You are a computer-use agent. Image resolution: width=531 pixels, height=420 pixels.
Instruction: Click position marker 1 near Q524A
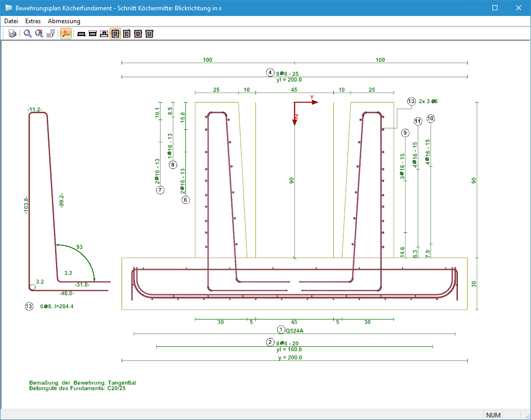click(x=281, y=329)
